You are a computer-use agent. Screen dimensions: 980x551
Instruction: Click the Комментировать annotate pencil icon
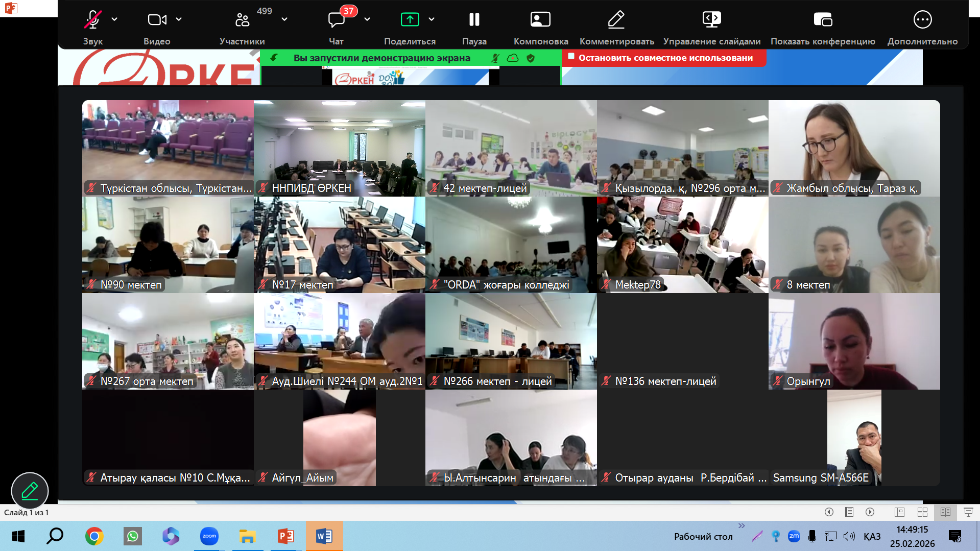tap(616, 20)
